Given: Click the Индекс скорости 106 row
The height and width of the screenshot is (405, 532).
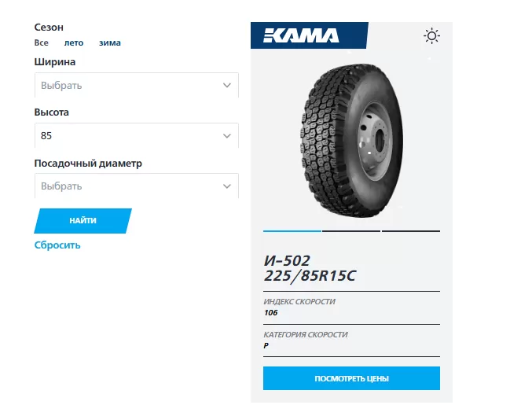Looking at the screenshot, I should (x=350, y=307).
